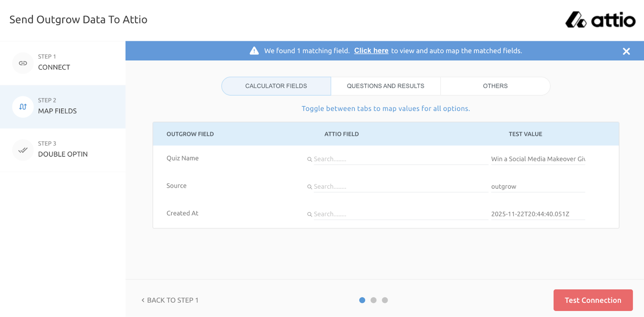Viewport: 644px width, 317px height.
Task: Edit the 'outgrow' test value field
Action: pyautogui.click(x=537, y=187)
